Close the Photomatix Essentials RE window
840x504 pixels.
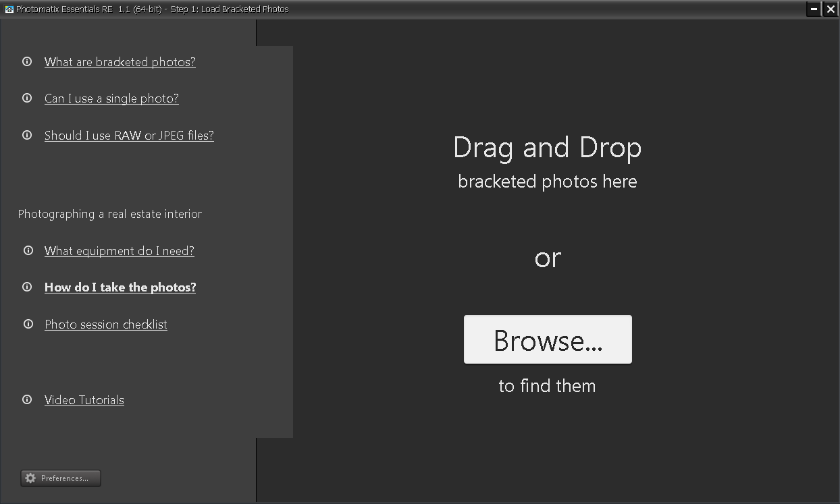pyautogui.click(x=831, y=9)
